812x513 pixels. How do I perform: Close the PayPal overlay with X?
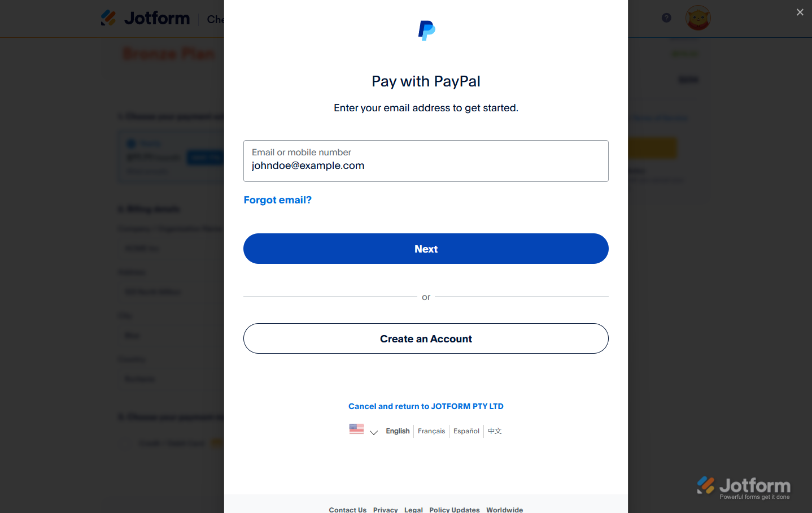(x=800, y=12)
